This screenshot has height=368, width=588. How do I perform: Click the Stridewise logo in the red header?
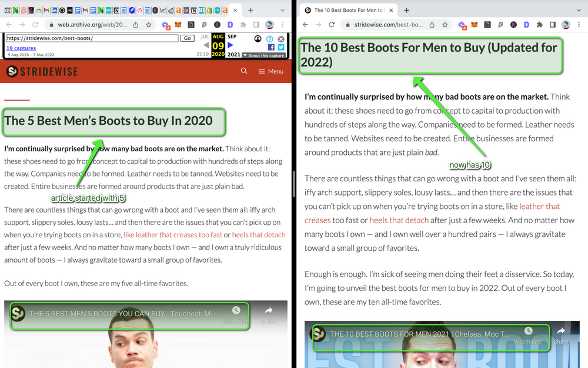[41, 71]
